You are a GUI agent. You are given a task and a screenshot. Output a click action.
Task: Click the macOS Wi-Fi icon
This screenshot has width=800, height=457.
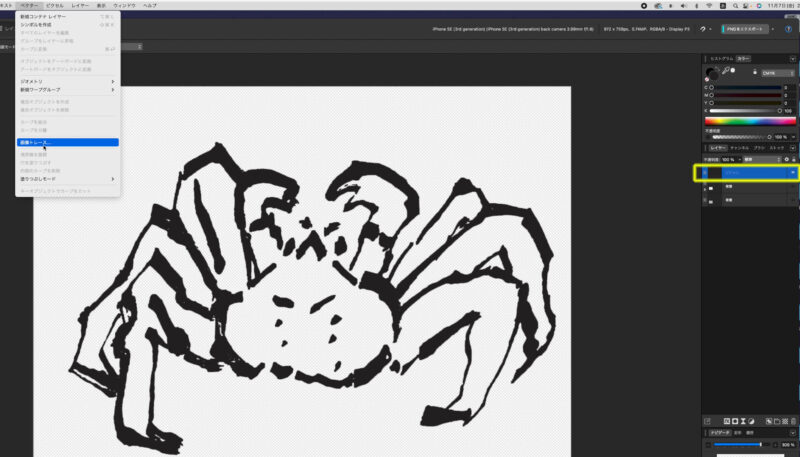[x=709, y=6]
